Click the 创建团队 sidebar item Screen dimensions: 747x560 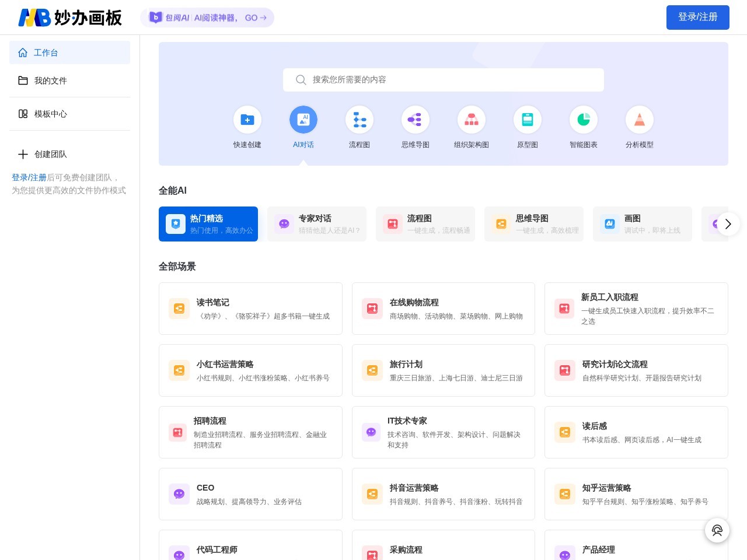(70, 154)
